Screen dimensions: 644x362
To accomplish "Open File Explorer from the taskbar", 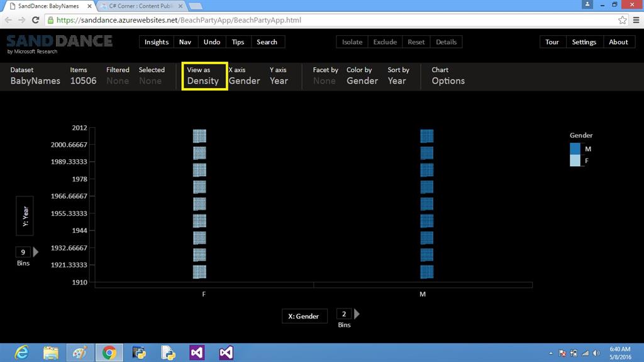I will pyautogui.click(x=51, y=353).
